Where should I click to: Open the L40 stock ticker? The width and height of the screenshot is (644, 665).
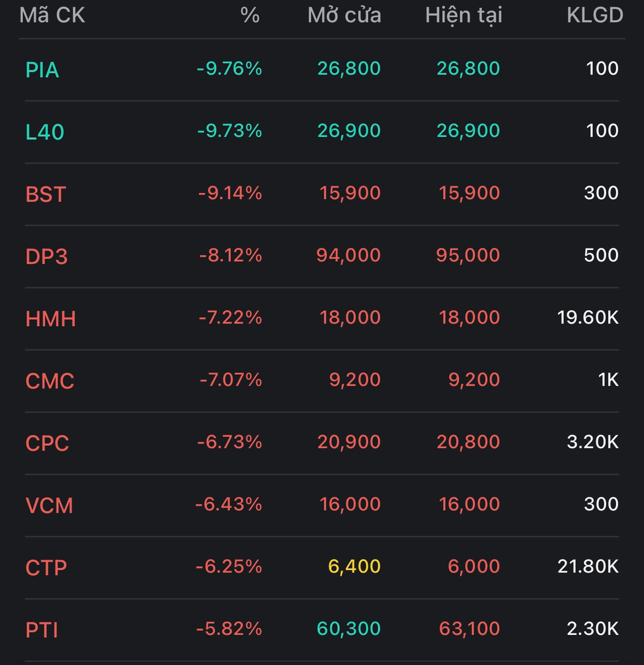pyautogui.click(x=45, y=132)
